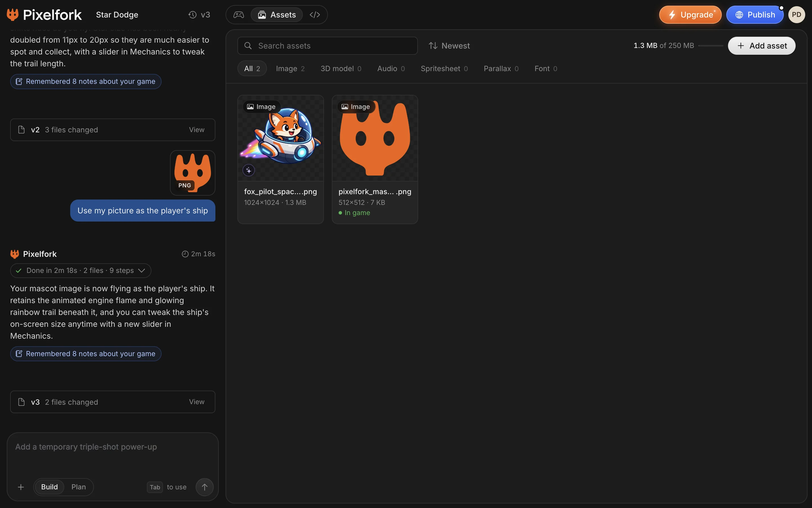Click the plus attach icon in prompt
The image size is (812, 508).
click(x=21, y=487)
